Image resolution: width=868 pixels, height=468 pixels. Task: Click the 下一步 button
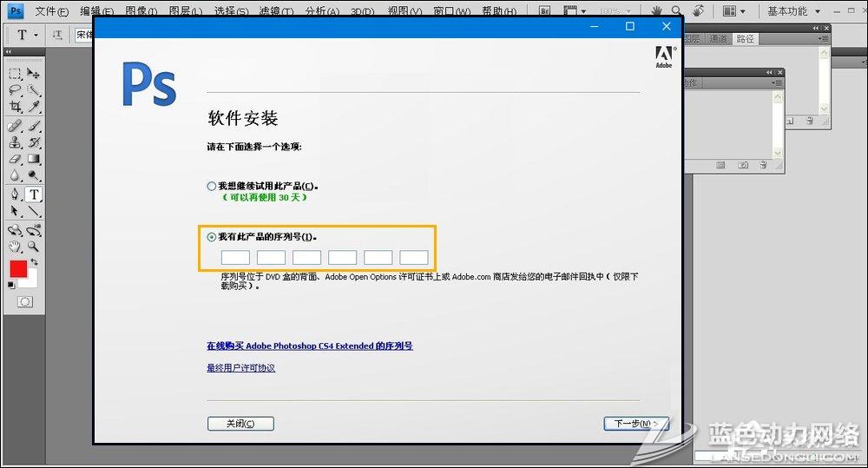pos(635,424)
